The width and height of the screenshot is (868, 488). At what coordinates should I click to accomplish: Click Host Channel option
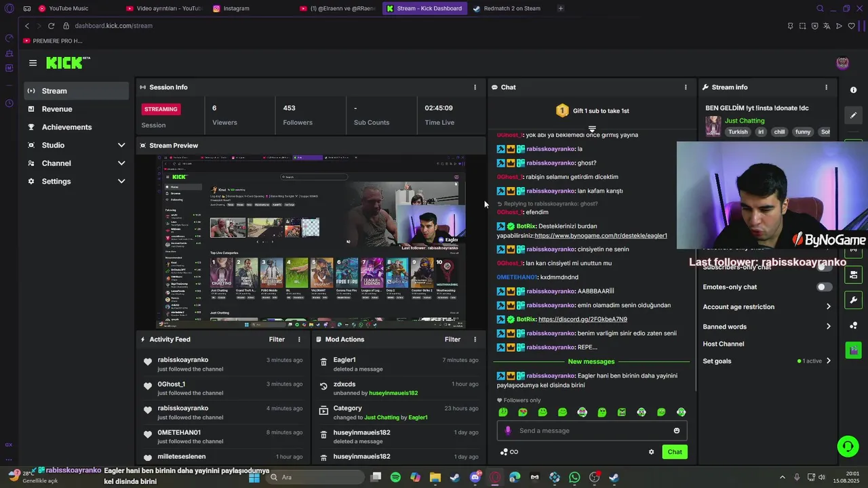[x=724, y=344]
